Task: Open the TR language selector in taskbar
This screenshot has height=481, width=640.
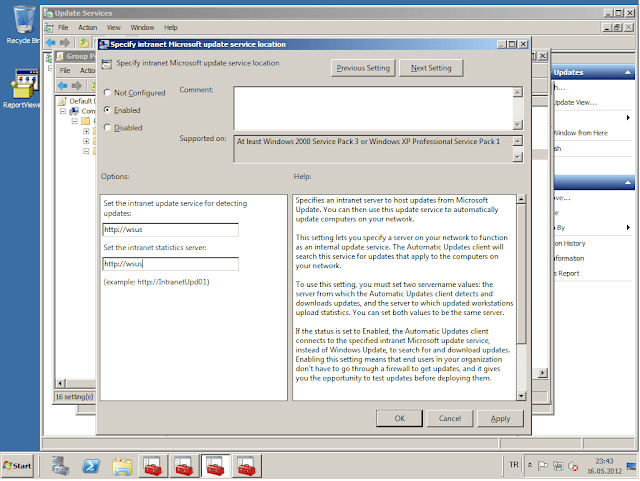Action: (x=513, y=465)
